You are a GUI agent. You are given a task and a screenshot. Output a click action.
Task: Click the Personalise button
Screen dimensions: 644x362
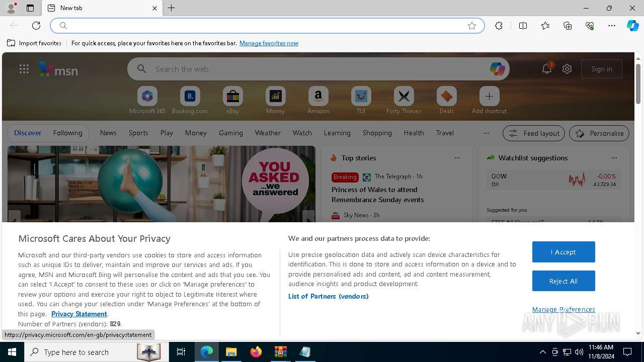(599, 133)
